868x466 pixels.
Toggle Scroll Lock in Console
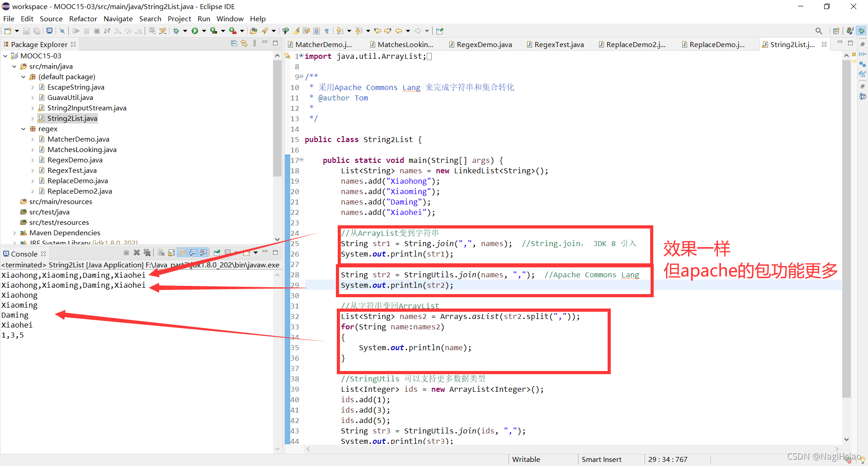click(171, 252)
